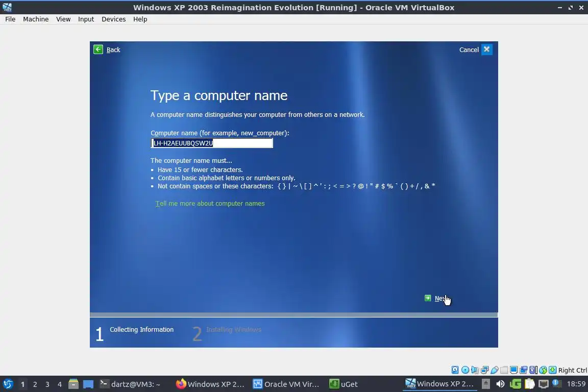The height and width of the screenshot is (392, 588).
Task: Click the USB devices status icon
Action: pos(494,370)
